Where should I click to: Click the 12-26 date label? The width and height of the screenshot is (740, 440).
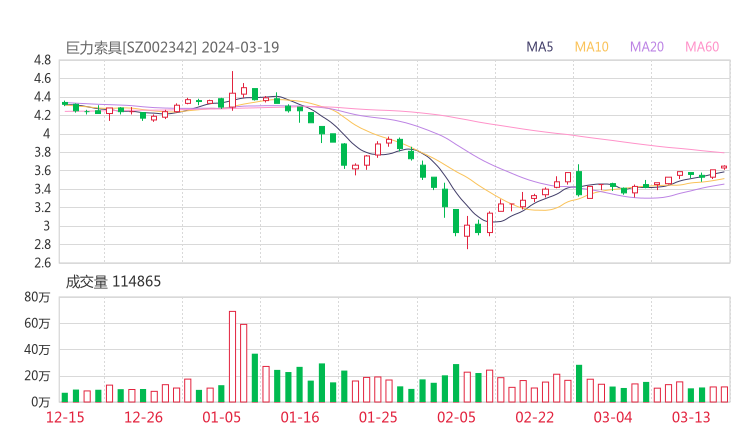point(143,417)
